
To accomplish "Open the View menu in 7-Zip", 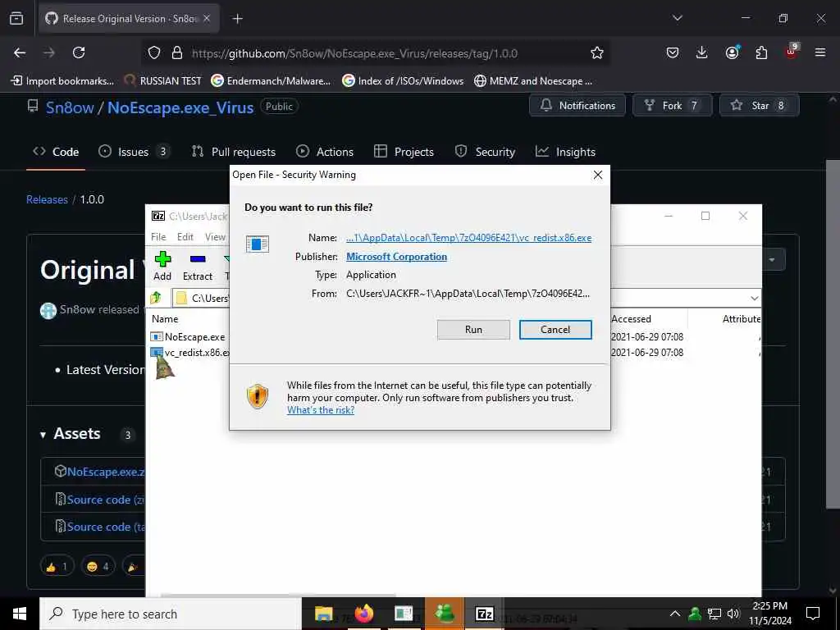I will (215, 237).
